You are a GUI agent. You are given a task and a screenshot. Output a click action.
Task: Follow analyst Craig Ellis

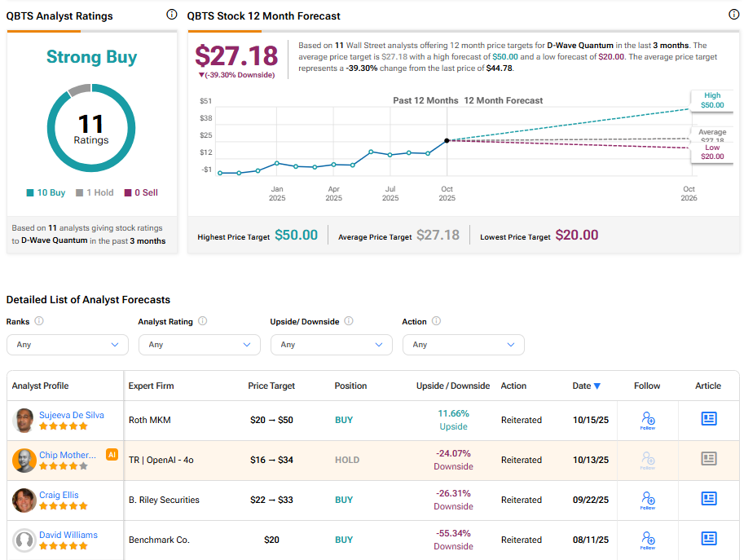pos(648,500)
